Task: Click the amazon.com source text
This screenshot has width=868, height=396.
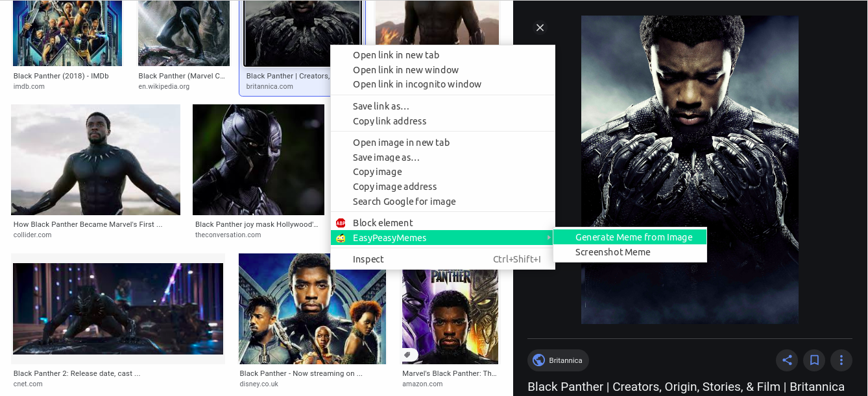Action: click(x=422, y=384)
